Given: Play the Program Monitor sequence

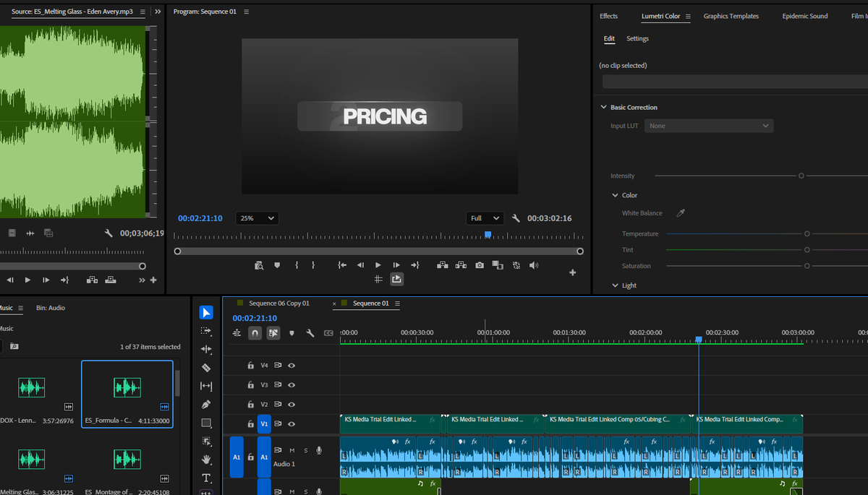Looking at the screenshot, I should (x=378, y=265).
